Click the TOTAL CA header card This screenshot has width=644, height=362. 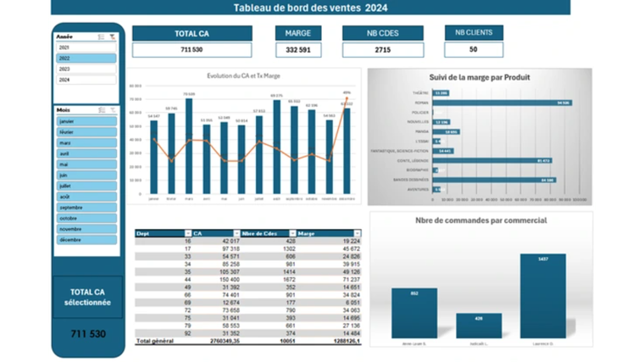[192, 33]
